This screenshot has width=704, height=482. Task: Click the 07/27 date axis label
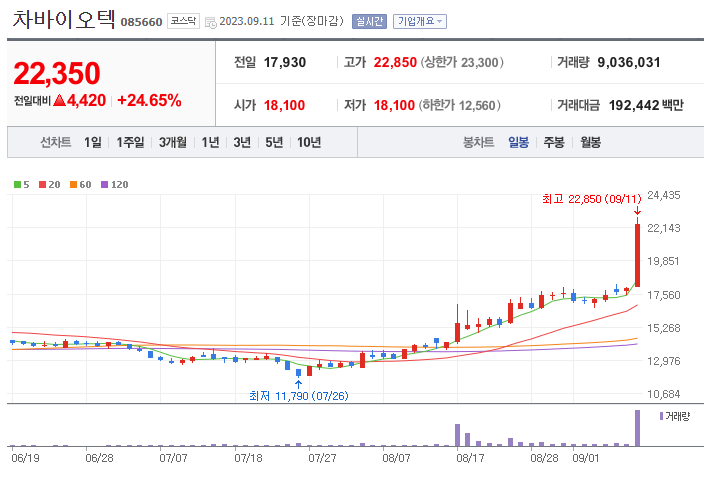click(x=322, y=458)
